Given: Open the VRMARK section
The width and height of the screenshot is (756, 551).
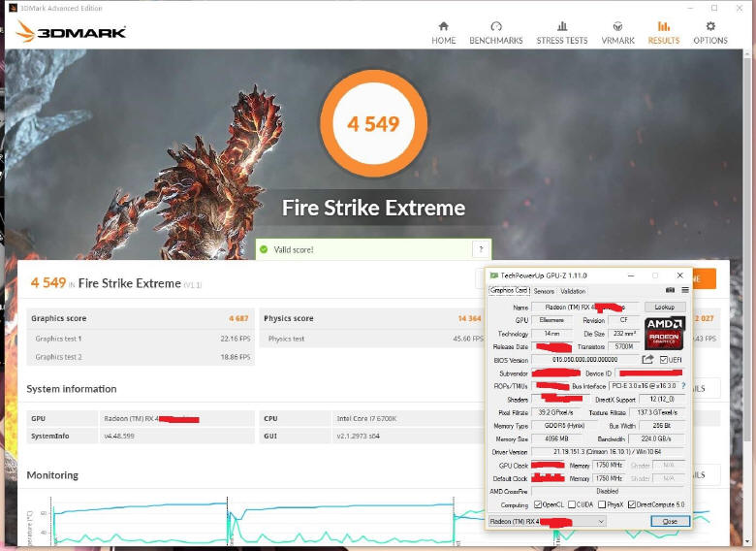Looking at the screenshot, I should [x=617, y=33].
